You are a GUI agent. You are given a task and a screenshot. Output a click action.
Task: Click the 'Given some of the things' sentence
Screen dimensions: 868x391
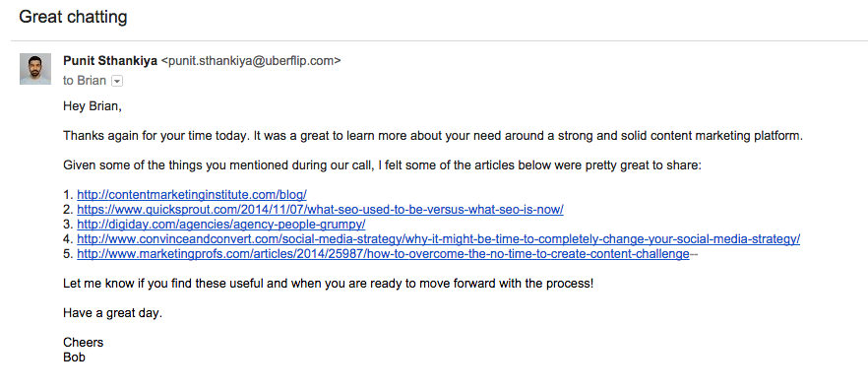(x=382, y=165)
